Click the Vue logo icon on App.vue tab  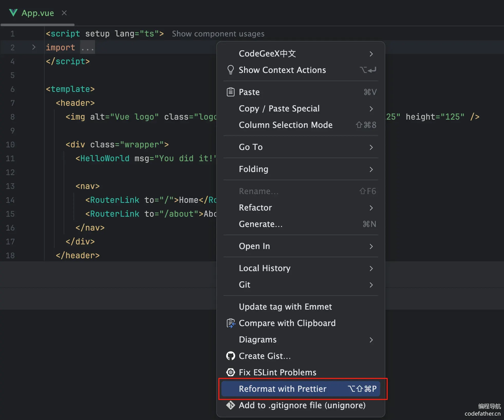13,13
